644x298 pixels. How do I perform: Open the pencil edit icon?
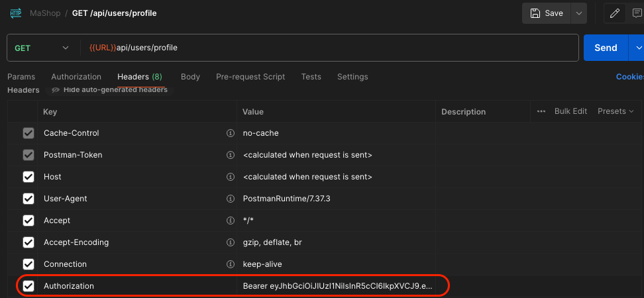point(614,13)
